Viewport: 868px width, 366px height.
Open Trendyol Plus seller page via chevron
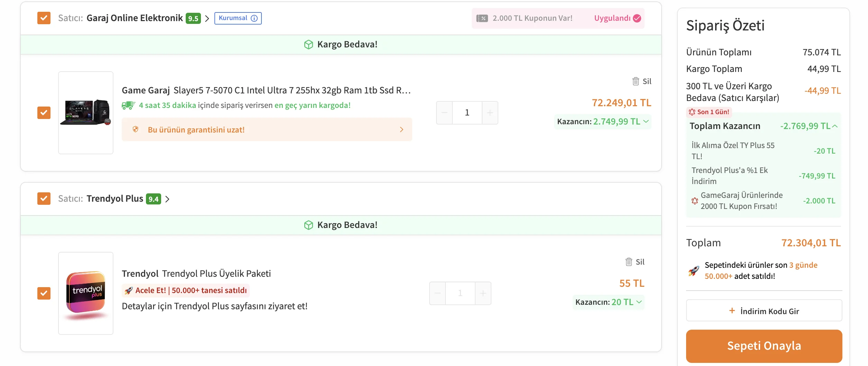click(x=167, y=199)
